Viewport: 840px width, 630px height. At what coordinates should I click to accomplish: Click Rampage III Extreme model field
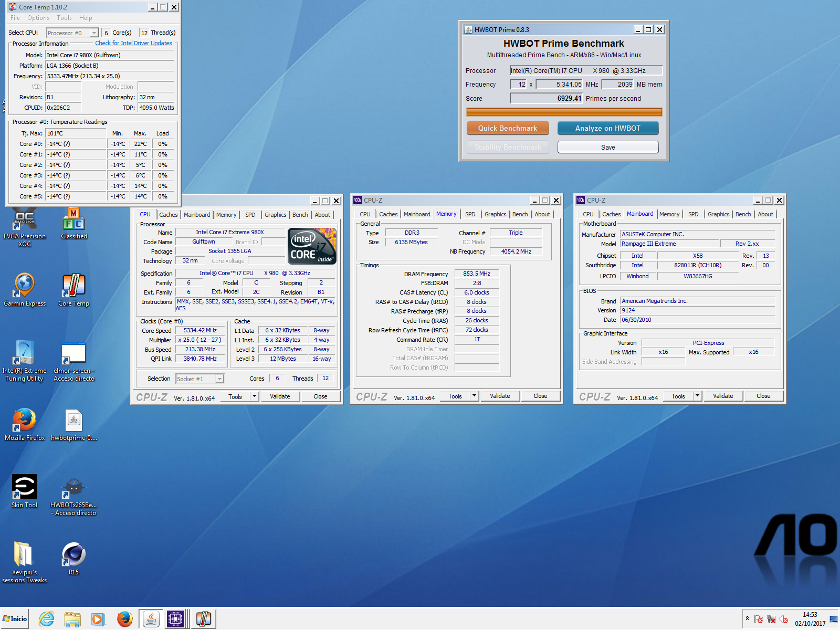[x=669, y=244]
